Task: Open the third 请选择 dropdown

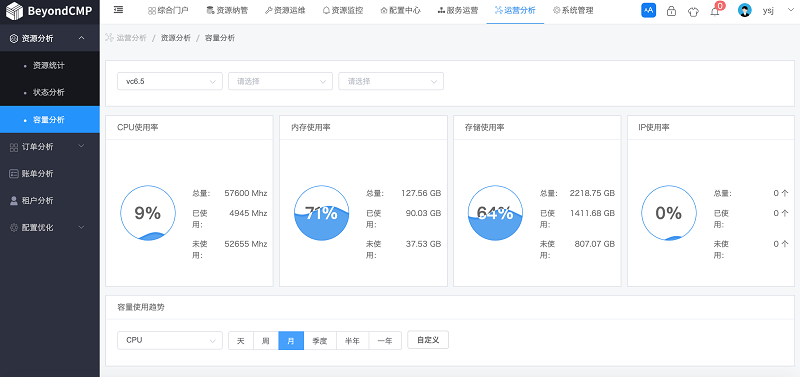Action: pos(391,81)
